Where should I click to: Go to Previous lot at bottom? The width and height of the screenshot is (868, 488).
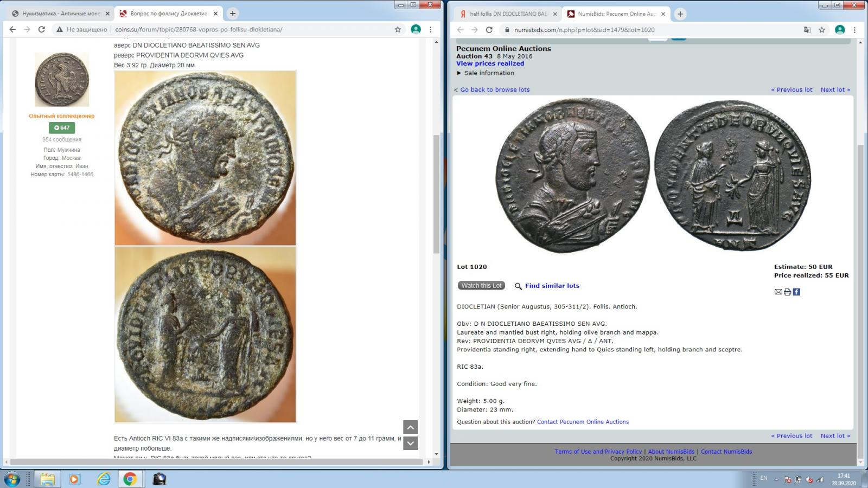[x=792, y=436]
